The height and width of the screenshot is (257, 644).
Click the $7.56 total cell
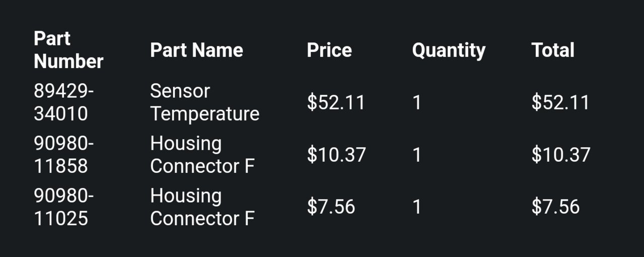555,207
